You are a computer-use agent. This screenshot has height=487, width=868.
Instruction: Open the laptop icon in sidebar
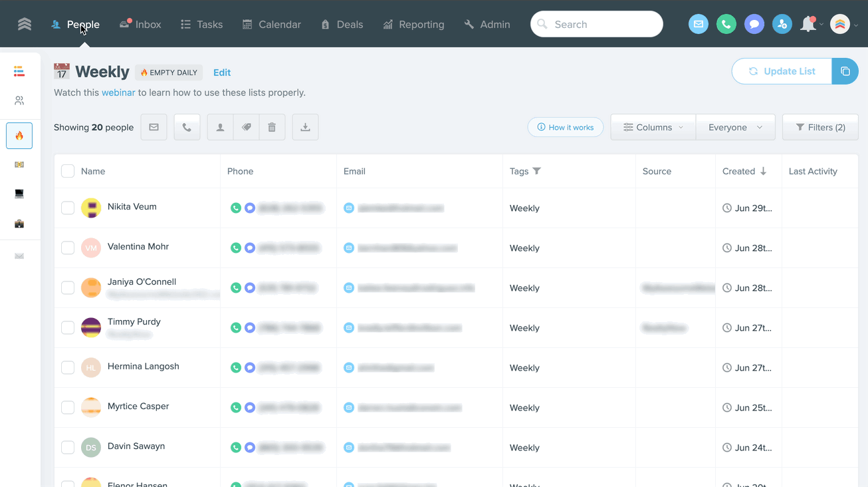point(19,194)
